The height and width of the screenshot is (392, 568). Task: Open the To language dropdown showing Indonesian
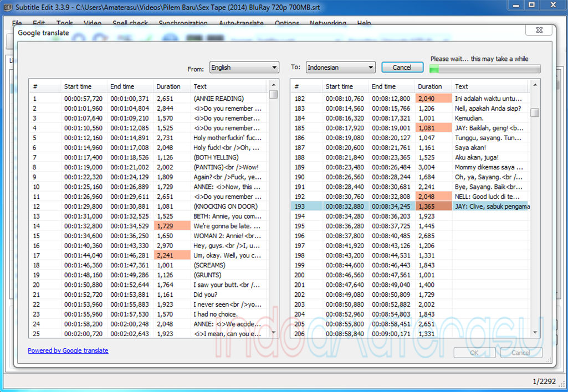pos(340,68)
